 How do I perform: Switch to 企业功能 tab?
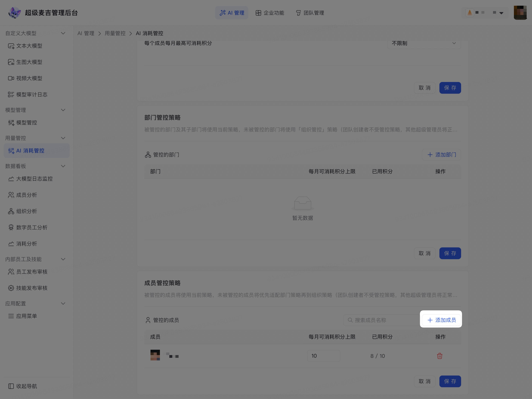pyautogui.click(x=270, y=13)
